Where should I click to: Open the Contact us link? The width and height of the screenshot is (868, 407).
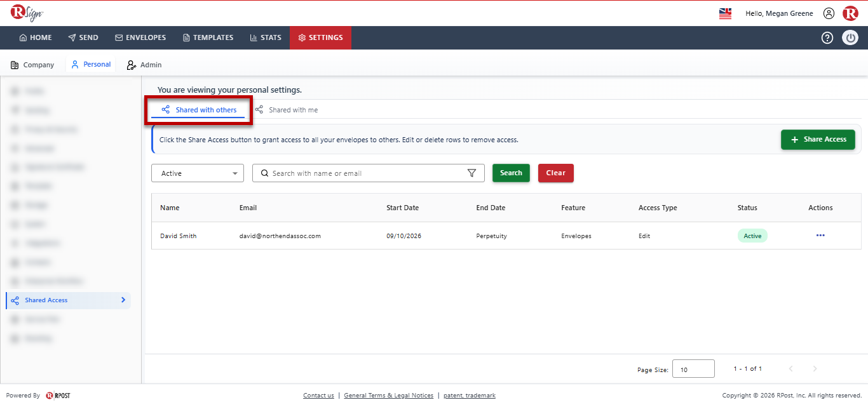tap(318, 396)
